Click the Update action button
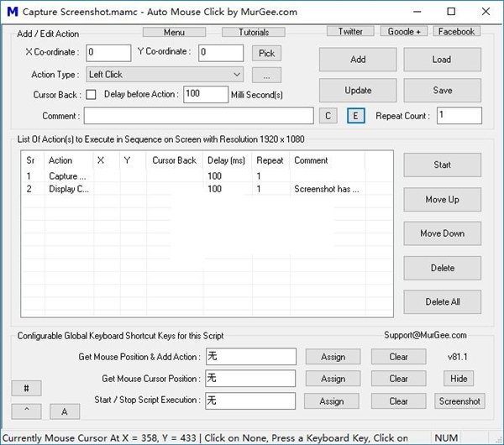Viewport: 504px width, 445px height. [358, 91]
